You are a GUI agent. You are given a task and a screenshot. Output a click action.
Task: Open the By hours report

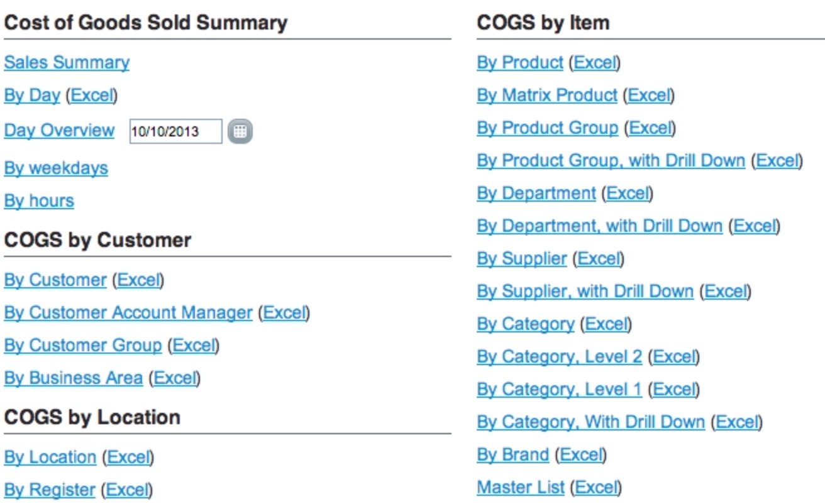coord(39,201)
